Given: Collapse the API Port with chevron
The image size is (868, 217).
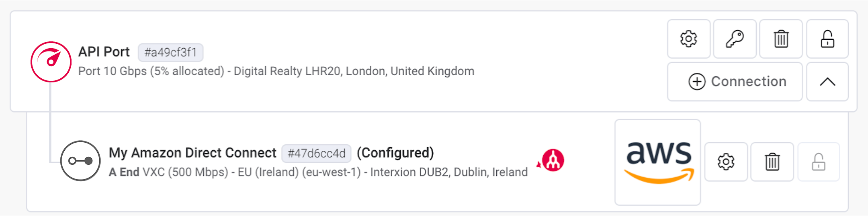Looking at the screenshot, I should [827, 82].
